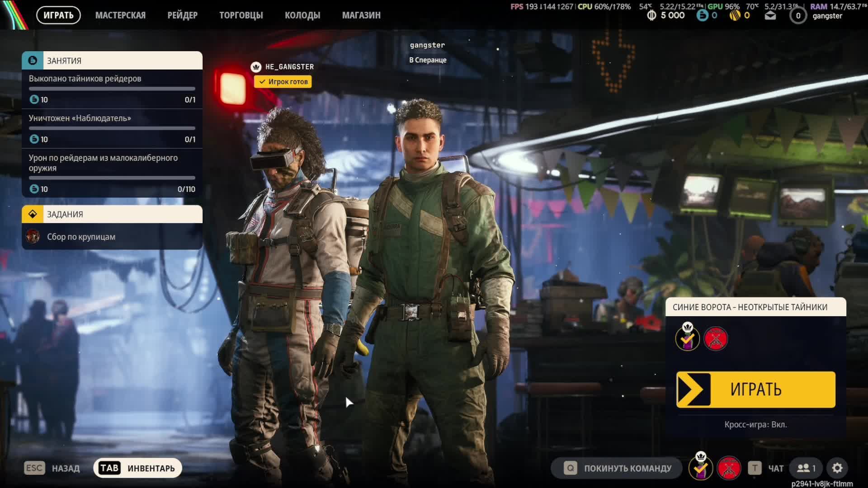This screenshot has width=868, height=488.
Task: Toggle the Игрок готов ready checkbox
Action: point(283,82)
